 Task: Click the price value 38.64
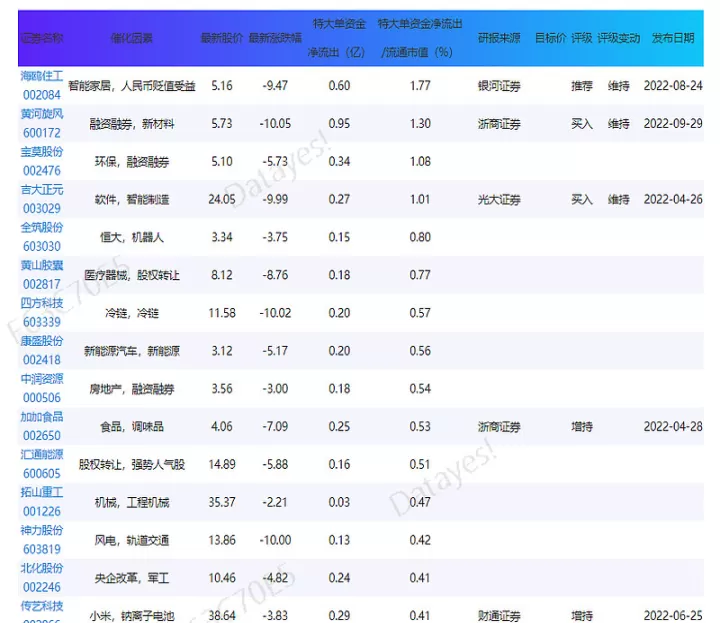click(222, 616)
